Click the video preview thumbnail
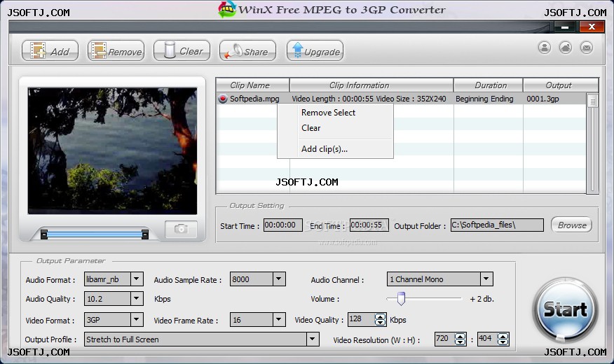The width and height of the screenshot is (614, 364). (112, 151)
